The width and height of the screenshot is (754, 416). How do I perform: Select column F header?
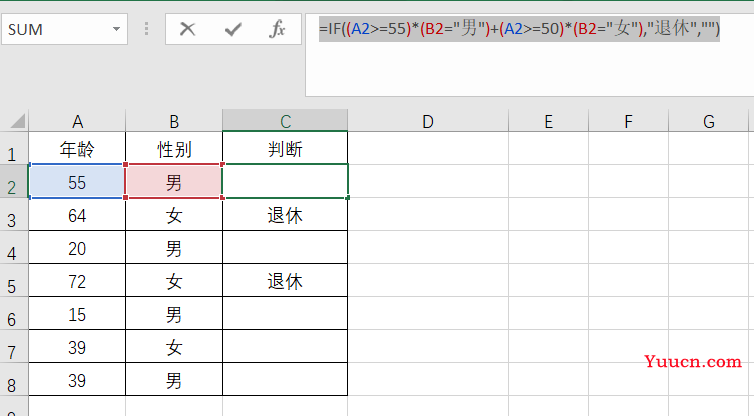tap(628, 122)
